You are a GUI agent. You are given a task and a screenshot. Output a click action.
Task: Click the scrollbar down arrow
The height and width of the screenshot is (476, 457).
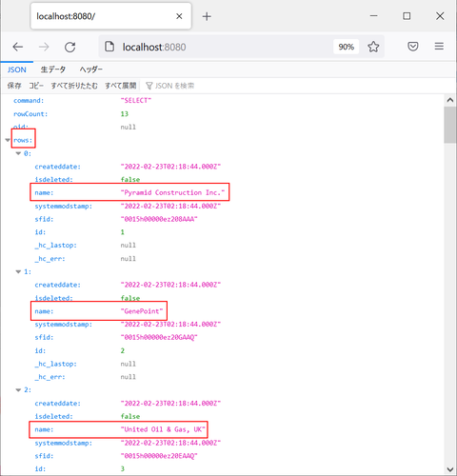point(450,469)
